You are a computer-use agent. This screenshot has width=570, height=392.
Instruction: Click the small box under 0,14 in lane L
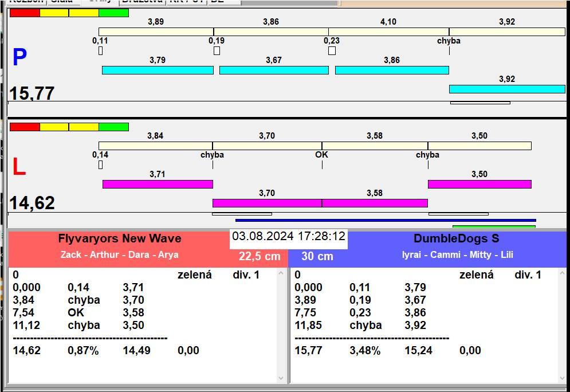pos(101,164)
